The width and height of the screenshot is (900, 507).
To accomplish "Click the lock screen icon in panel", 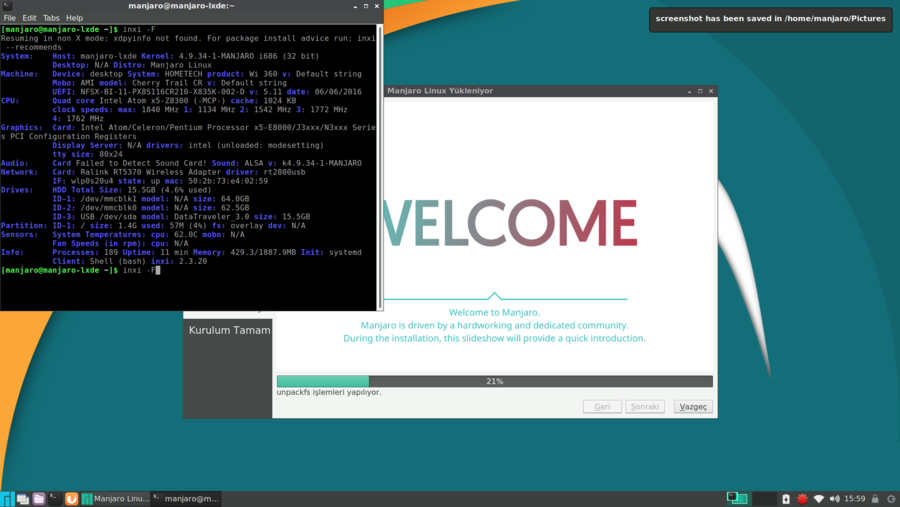I will 875,499.
